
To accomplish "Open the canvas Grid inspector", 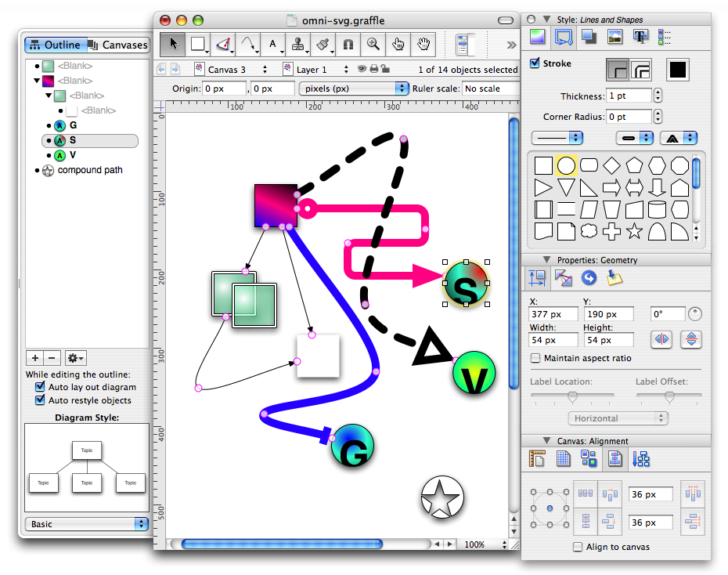I will click(563, 459).
